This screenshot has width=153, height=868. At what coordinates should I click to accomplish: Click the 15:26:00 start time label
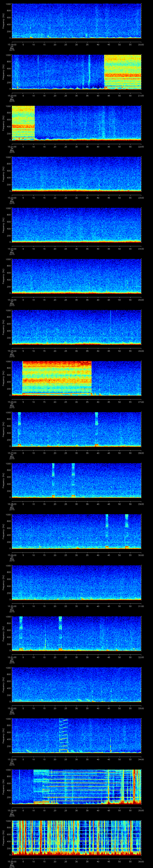click(x=12, y=402)
